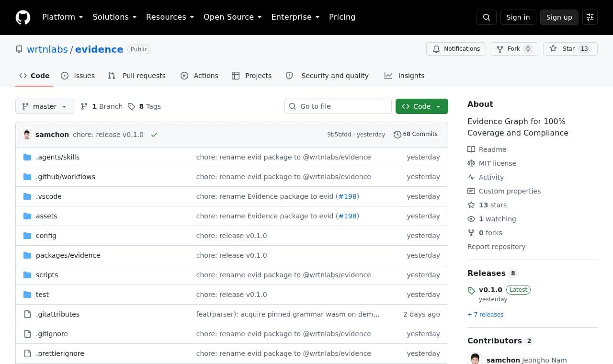Screen dimensions: 613x364
Task: Click the Sign up button
Action: coord(559,17)
